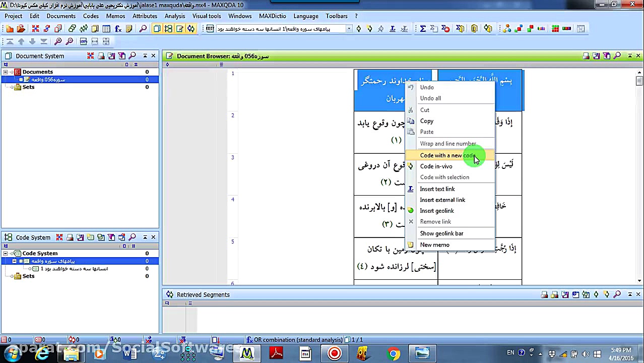Click the Σ statistics icon in the toolbar
This screenshot has height=363, width=644.
click(422, 29)
